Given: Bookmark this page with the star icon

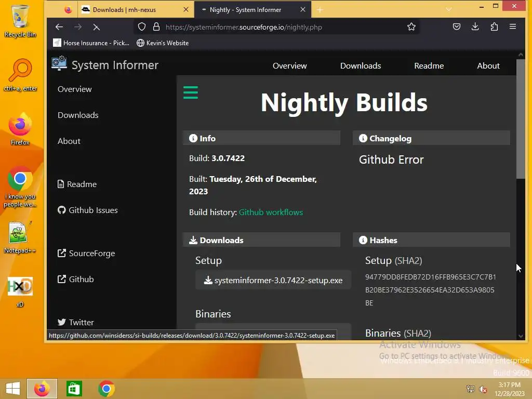Looking at the screenshot, I should (x=411, y=27).
